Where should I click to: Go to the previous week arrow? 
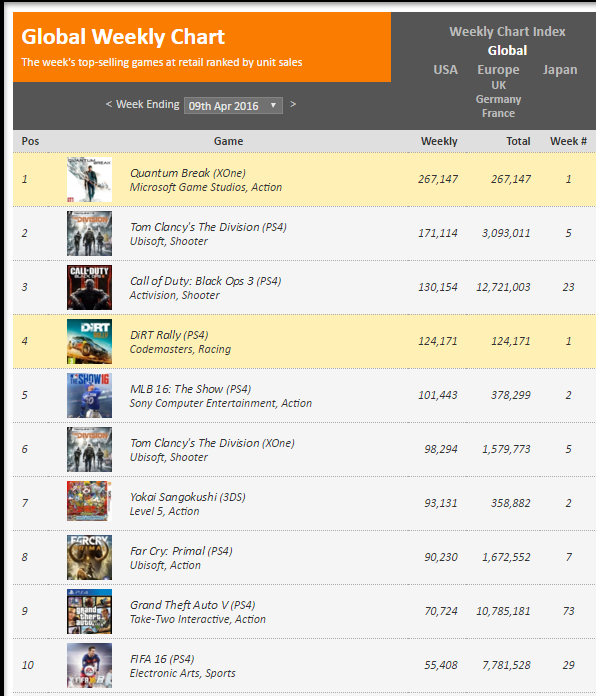109,104
